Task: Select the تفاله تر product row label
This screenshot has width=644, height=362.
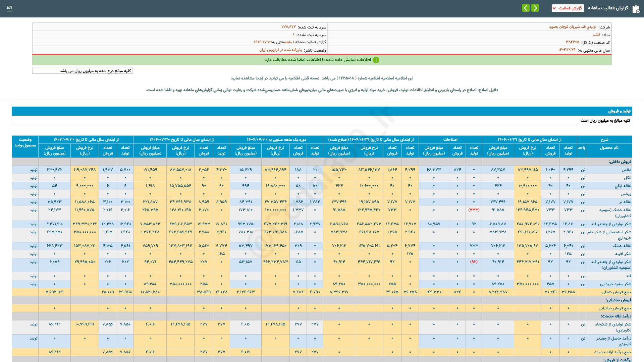Action: (625, 202)
